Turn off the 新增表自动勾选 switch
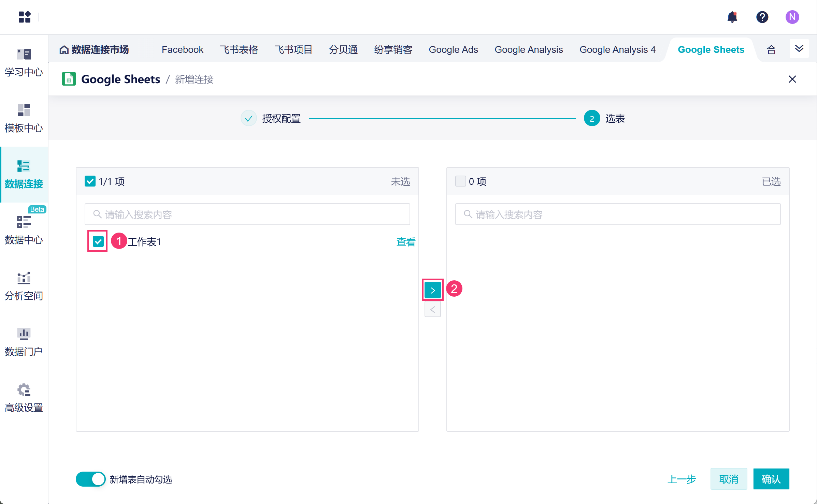 (x=90, y=479)
